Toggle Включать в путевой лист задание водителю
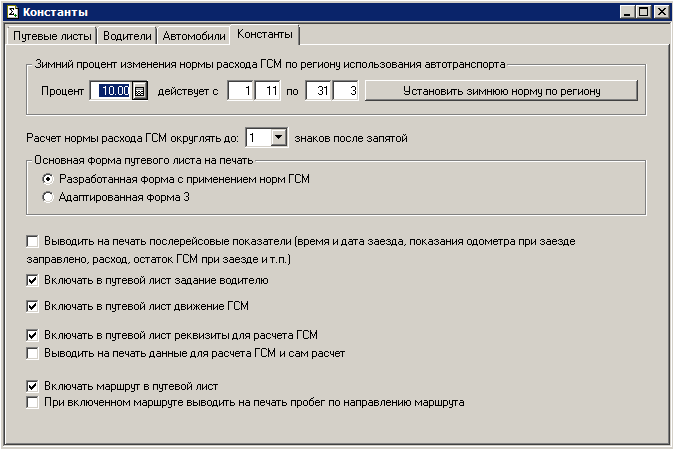 coord(33,281)
